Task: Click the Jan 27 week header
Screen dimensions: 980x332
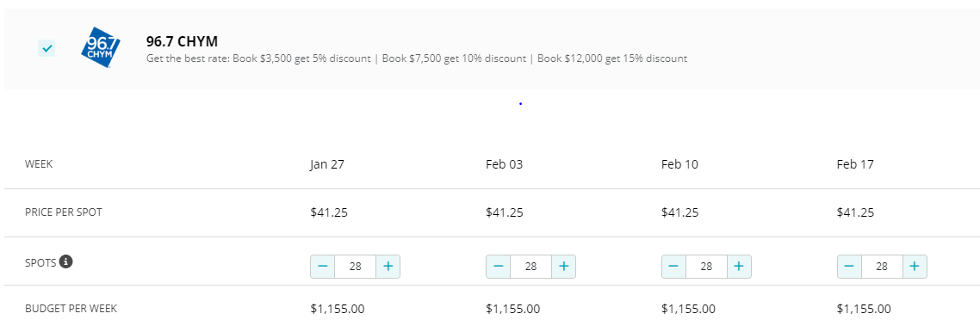Action: pos(327,165)
